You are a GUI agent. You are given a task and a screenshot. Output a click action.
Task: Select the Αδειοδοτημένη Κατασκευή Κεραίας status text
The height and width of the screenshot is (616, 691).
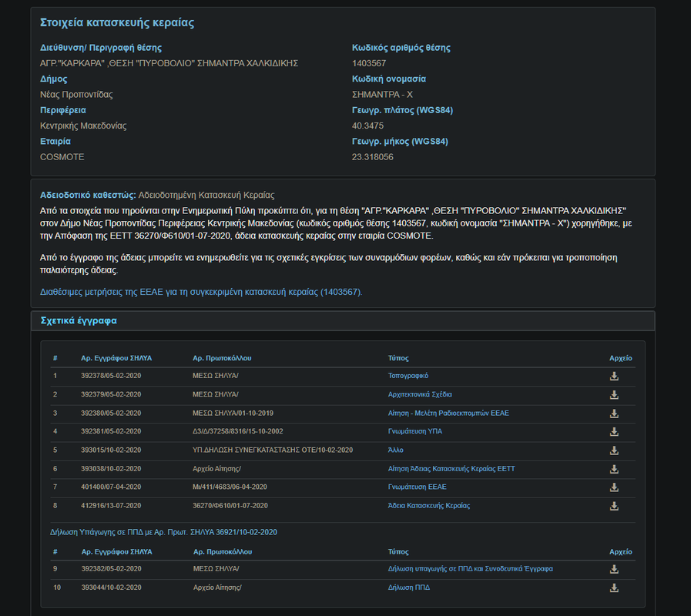pos(206,195)
